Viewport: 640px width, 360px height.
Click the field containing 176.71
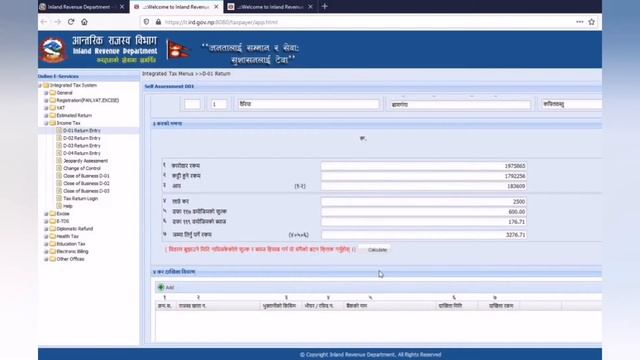pos(424,222)
